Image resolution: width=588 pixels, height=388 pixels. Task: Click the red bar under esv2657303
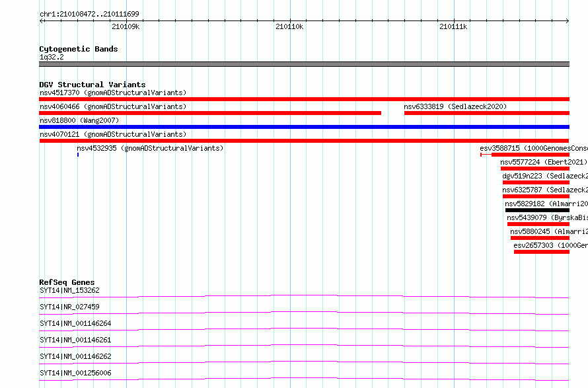(x=542, y=252)
